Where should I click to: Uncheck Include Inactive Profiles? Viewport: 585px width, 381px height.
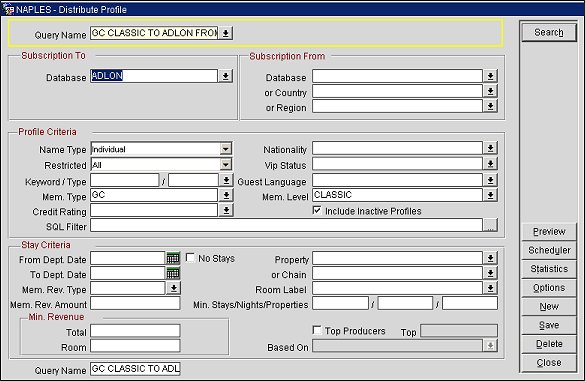click(317, 210)
